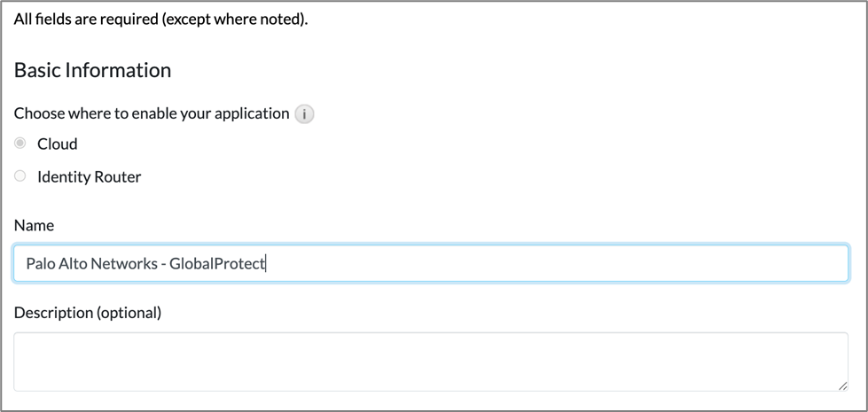Viewport: 868px width, 412px height.
Task: Click the Description (optional) label
Action: pos(88,312)
